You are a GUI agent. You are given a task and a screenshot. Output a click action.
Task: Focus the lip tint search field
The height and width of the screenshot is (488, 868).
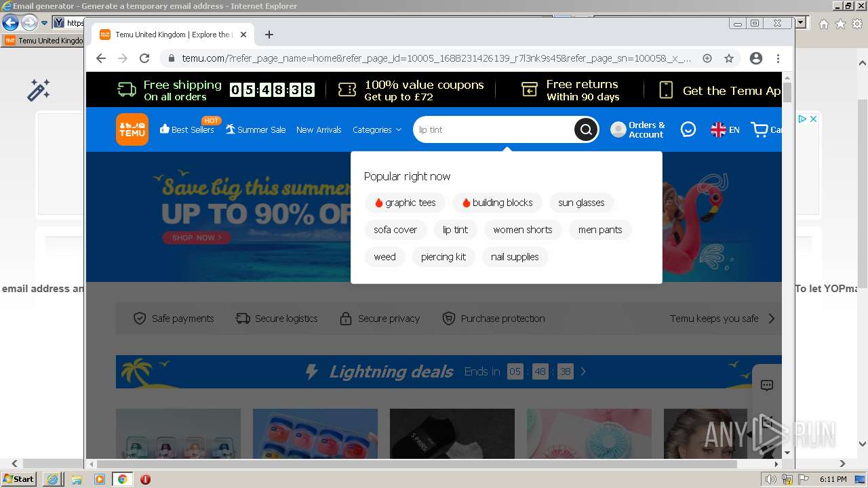point(494,129)
